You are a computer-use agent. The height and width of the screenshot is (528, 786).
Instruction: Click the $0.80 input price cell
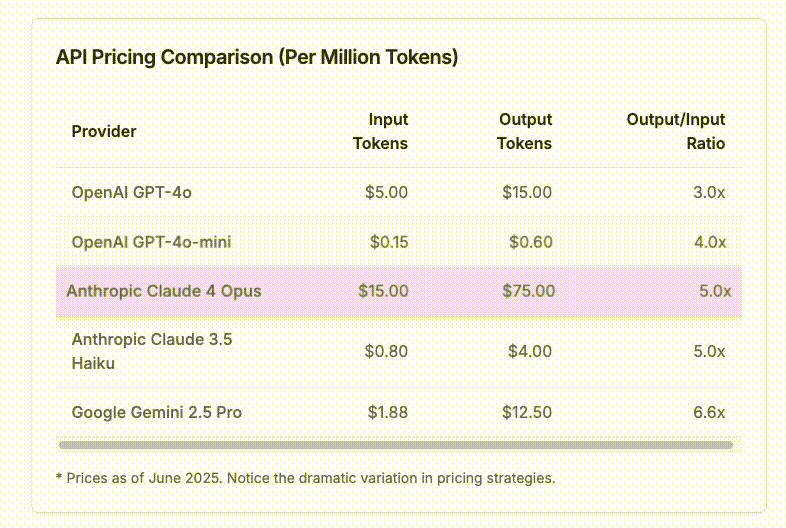point(386,351)
